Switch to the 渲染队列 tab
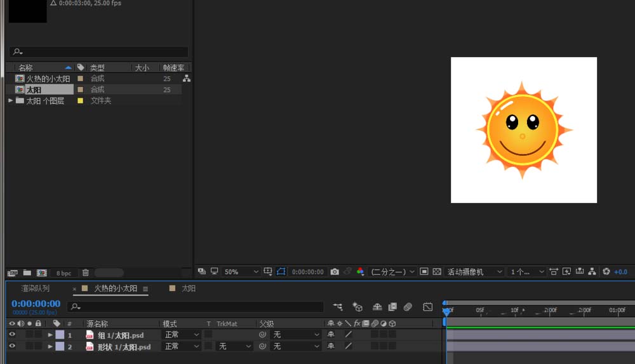Image resolution: width=635 pixels, height=364 pixels. pyautogui.click(x=35, y=289)
